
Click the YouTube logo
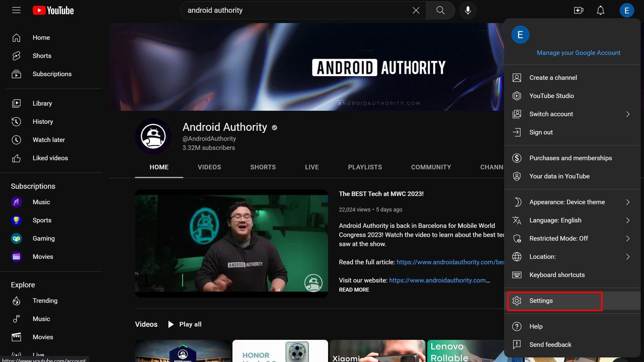[53, 10]
